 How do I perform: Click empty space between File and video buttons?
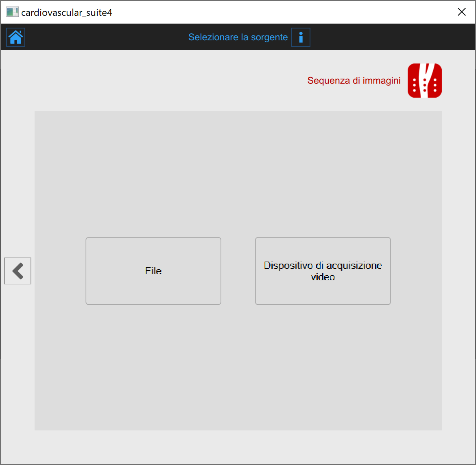pyautogui.click(x=238, y=271)
